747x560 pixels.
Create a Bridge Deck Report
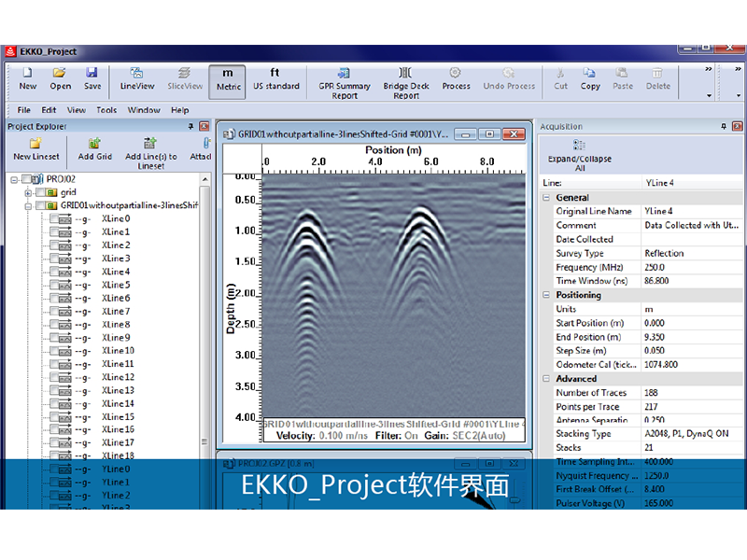coord(406,83)
